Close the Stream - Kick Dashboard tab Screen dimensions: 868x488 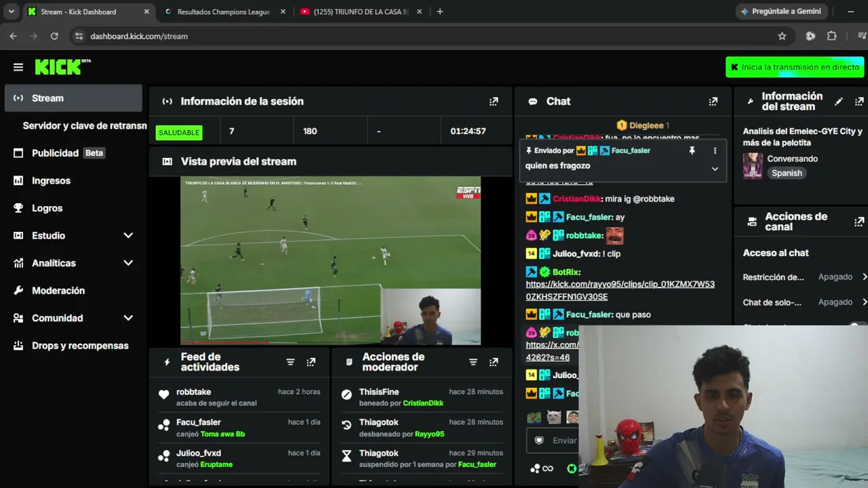click(147, 12)
